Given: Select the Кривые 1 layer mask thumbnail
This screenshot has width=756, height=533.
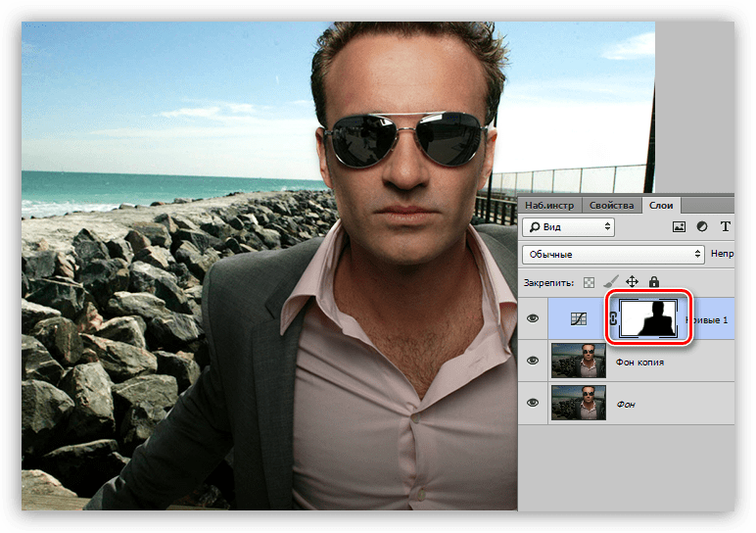Looking at the screenshot, I should point(648,317).
